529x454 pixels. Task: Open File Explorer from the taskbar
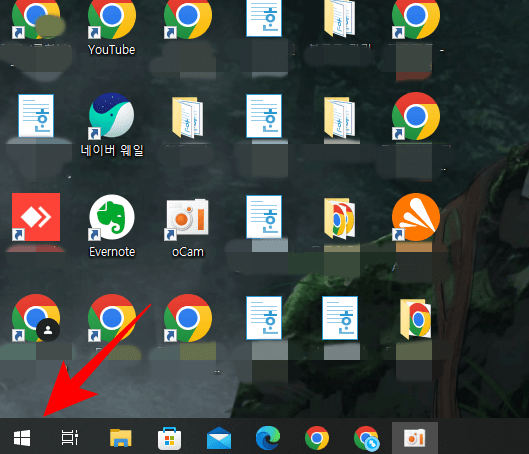[120, 438]
